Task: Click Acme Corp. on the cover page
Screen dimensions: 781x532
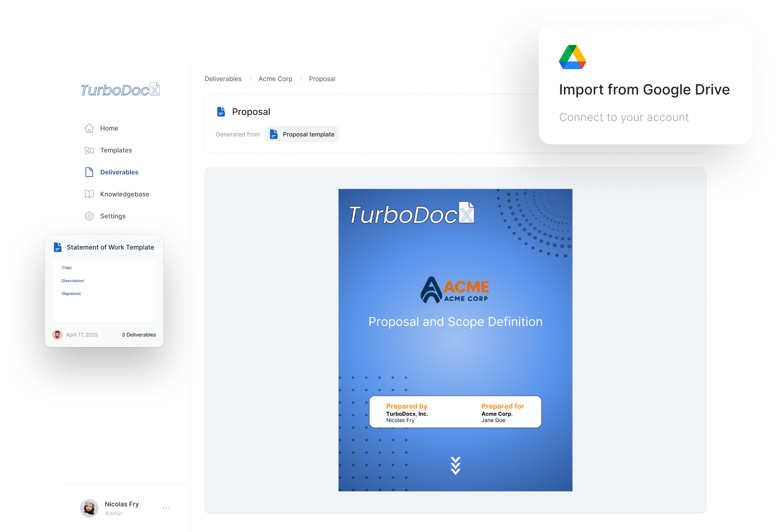Action: tap(497, 414)
